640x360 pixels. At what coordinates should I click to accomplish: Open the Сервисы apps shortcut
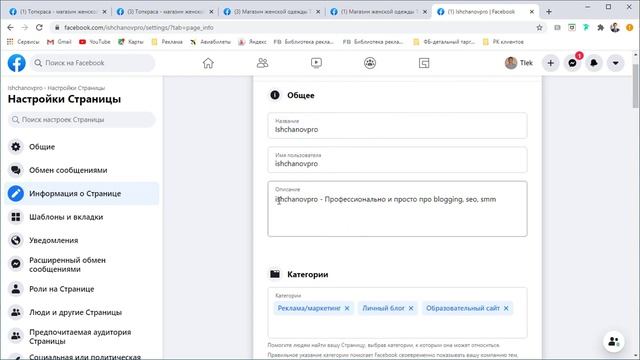pyautogui.click(x=23, y=42)
